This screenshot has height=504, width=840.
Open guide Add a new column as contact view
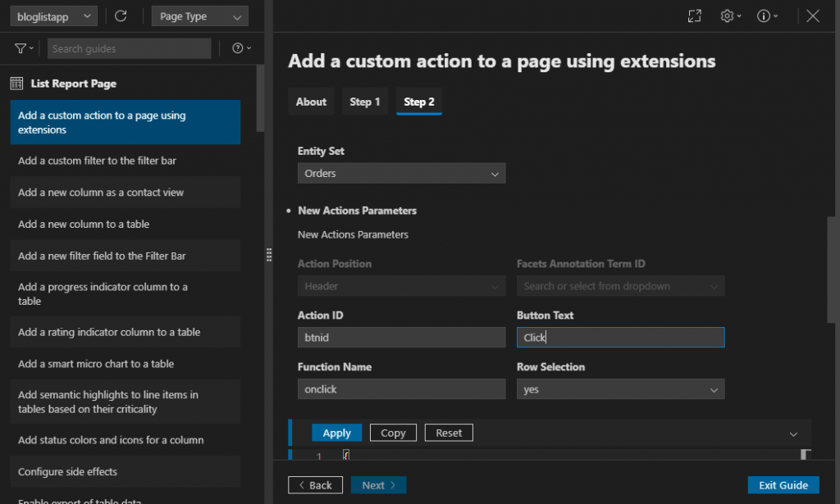coord(126,192)
